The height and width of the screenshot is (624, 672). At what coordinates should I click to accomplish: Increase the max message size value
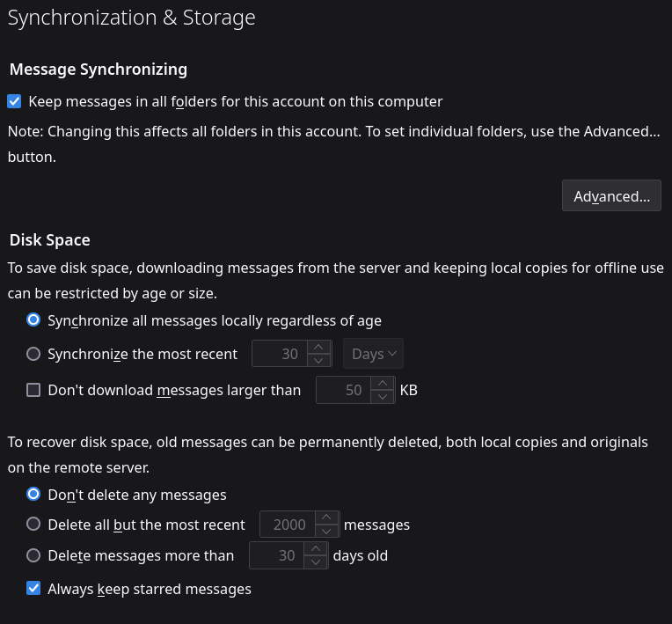(x=382, y=383)
